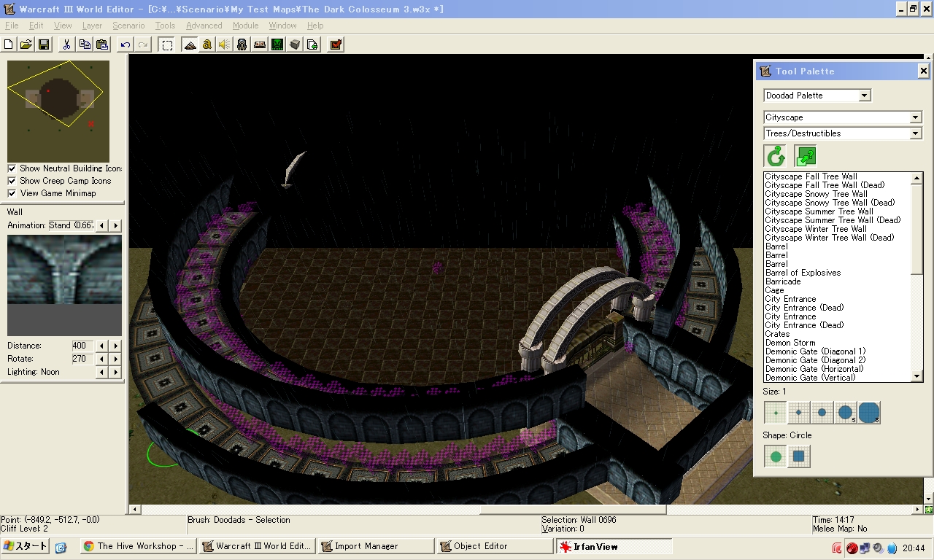
Task: Click the Distance value field
Action: point(82,346)
